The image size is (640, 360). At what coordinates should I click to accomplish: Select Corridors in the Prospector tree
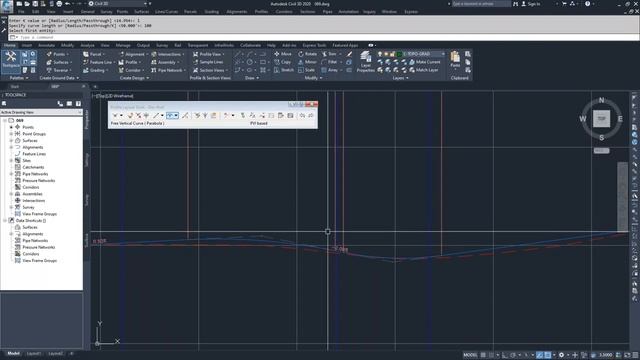pos(31,187)
